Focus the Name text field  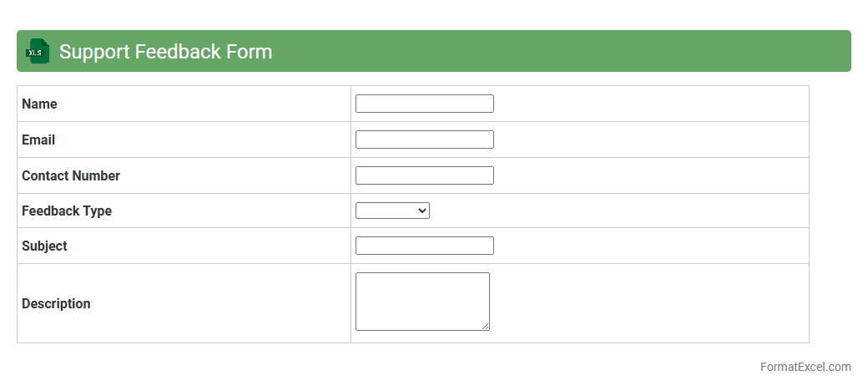coord(424,104)
